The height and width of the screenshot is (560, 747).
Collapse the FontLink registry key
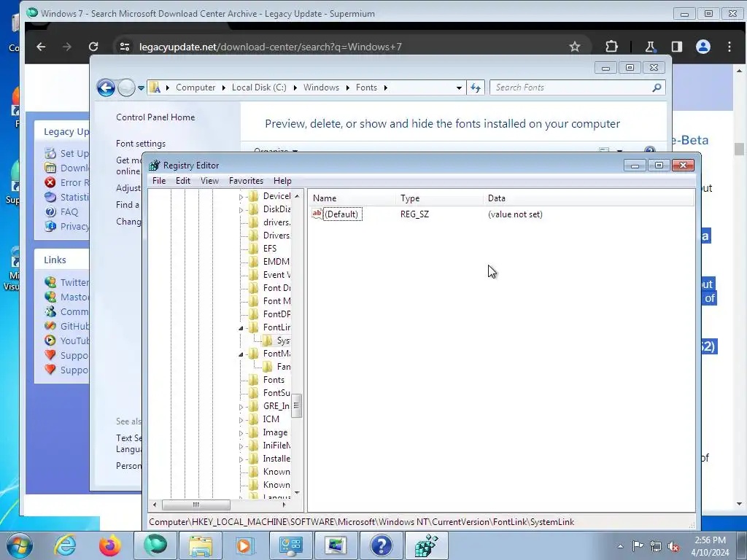click(x=241, y=328)
